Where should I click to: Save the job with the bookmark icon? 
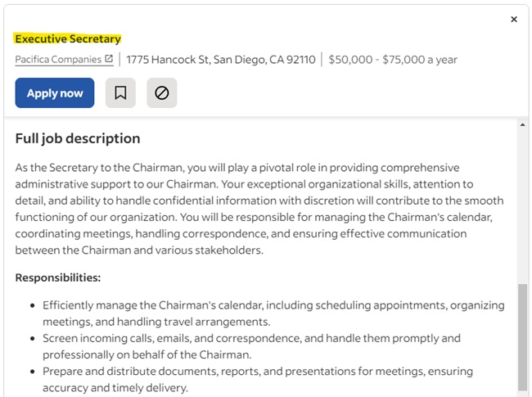pos(120,93)
